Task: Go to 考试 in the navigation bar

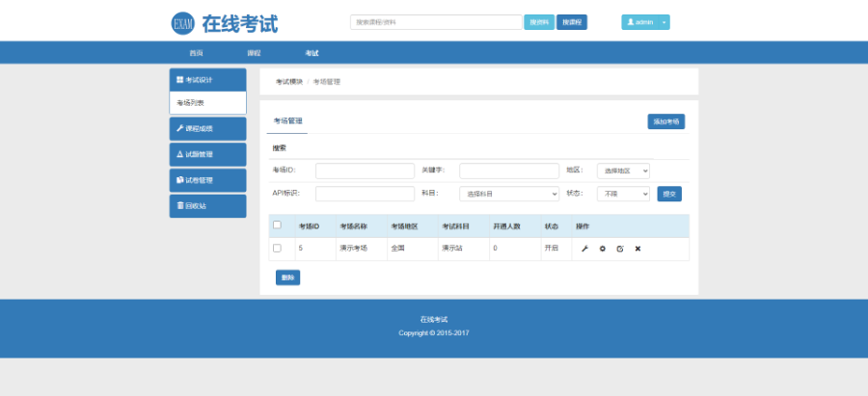Action: (x=312, y=53)
